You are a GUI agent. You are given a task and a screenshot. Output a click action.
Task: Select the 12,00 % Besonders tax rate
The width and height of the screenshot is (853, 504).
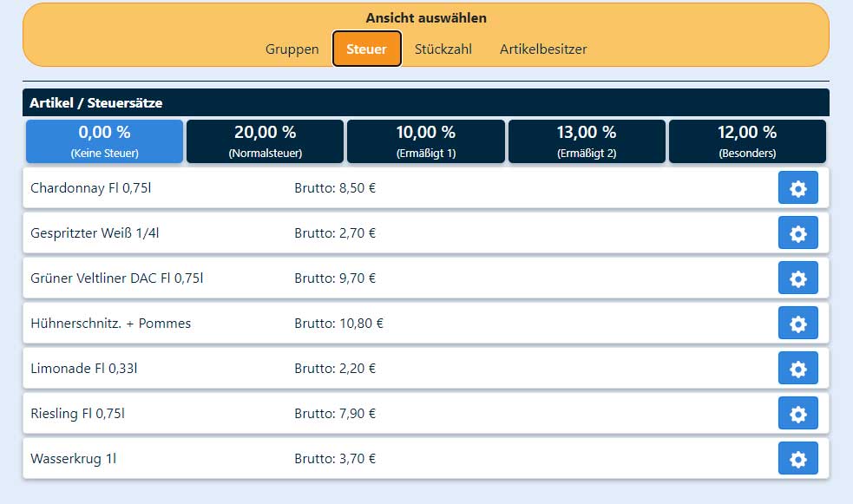click(747, 141)
